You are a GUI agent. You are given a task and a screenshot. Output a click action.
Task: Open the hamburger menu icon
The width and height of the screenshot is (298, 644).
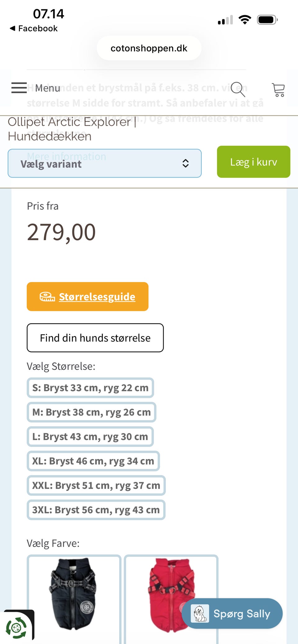coord(19,88)
